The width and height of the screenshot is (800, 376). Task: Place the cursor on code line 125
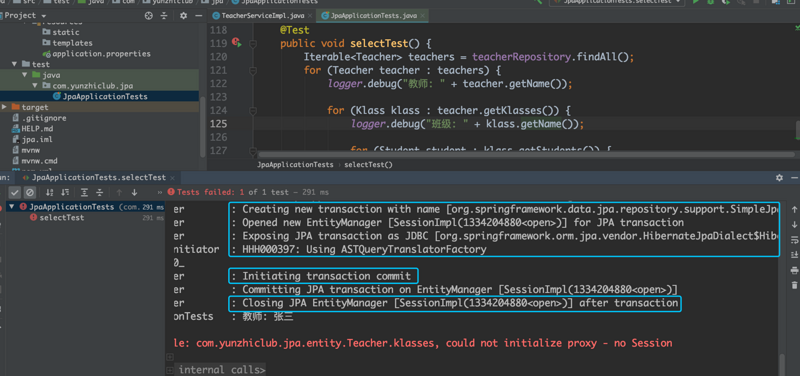pos(467,123)
